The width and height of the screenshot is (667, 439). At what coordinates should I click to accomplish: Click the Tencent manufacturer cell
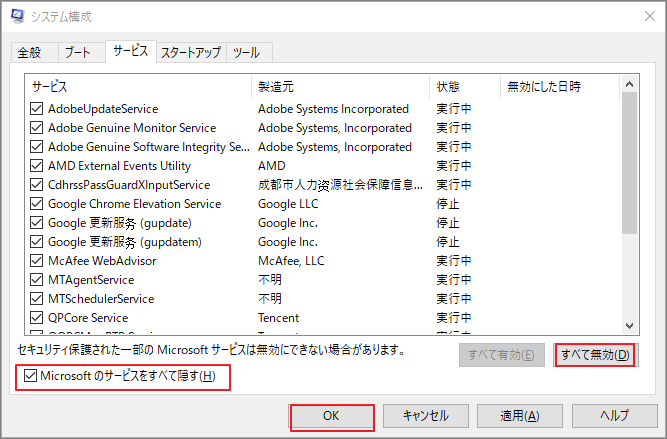coord(279,318)
